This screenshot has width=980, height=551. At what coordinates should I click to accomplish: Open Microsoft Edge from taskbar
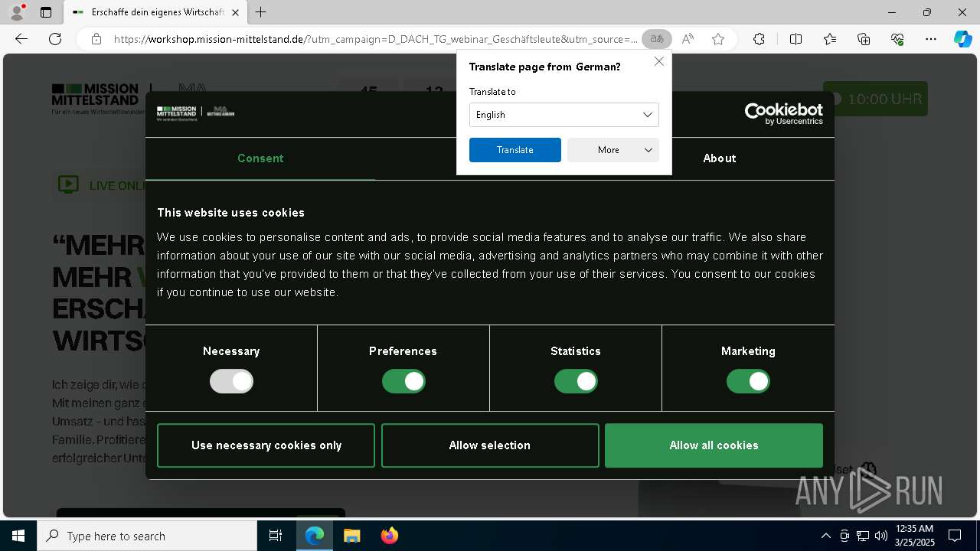pyautogui.click(x=315, y=536)
